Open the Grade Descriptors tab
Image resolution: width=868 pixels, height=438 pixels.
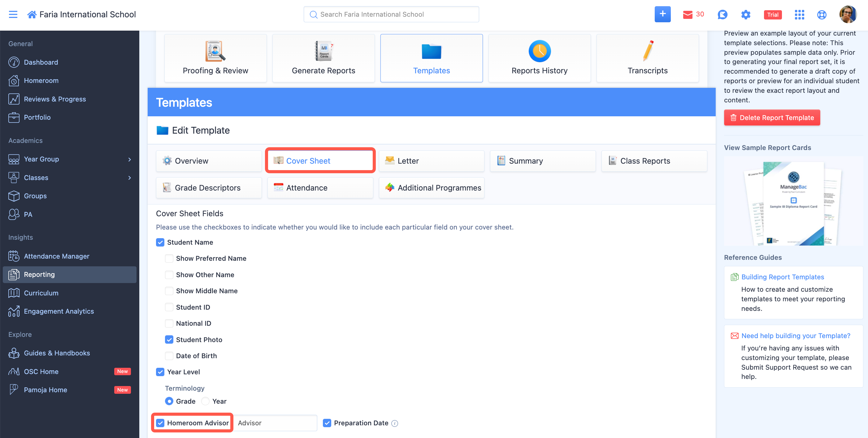click(x=208, y=187)
